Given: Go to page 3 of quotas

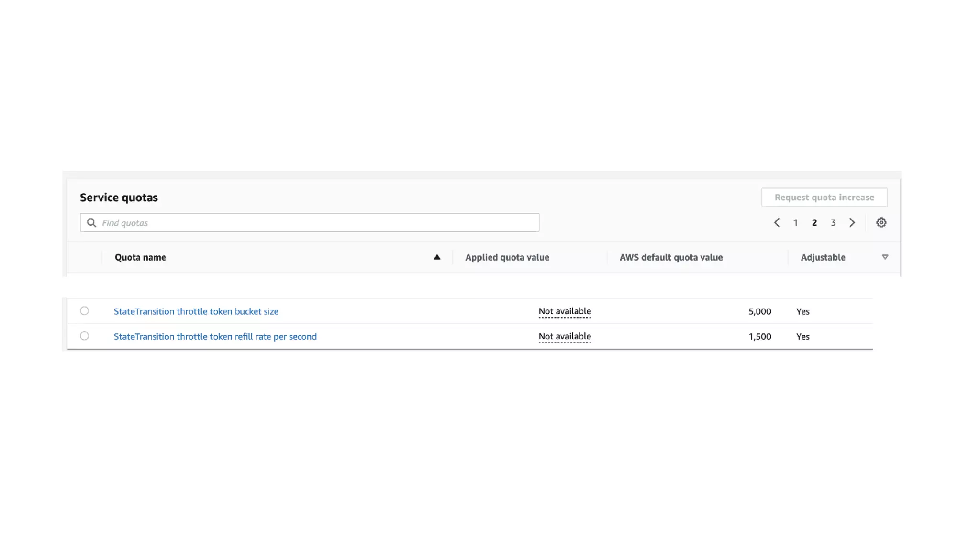Looking at the screenshot, I should (833, 222).
